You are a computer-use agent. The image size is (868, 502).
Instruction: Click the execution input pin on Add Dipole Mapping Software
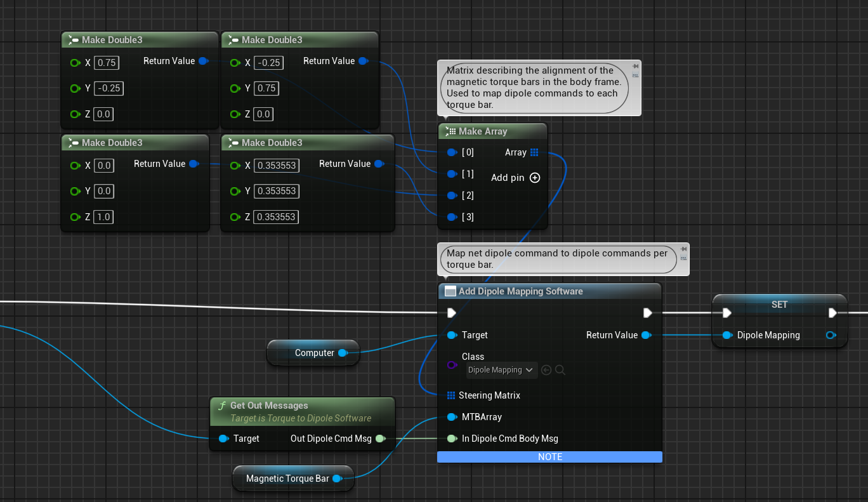[451, 313]
